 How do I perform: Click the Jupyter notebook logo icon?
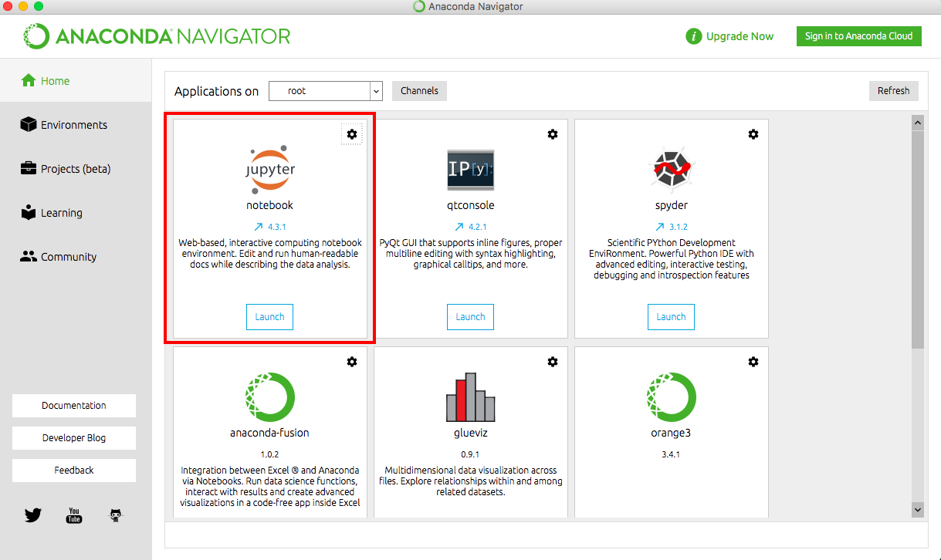tap(270, 170)
